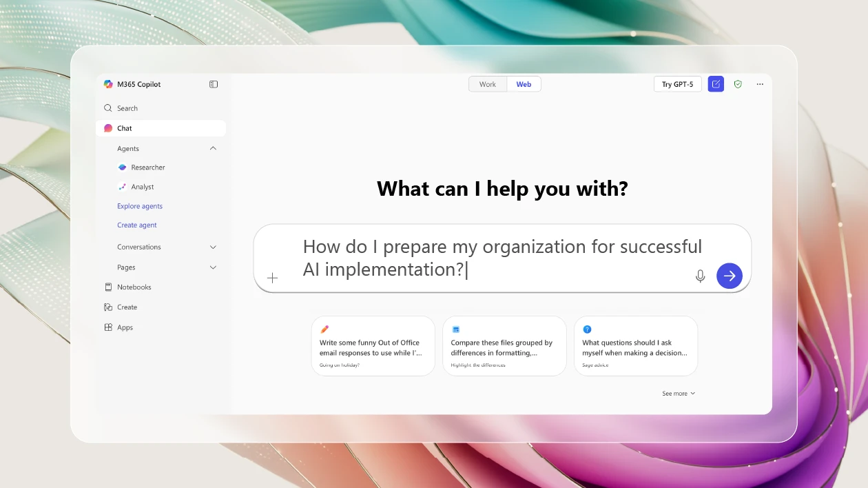Open the more options ellipsis menu
868x488 pixels.
tap(760, 83)
